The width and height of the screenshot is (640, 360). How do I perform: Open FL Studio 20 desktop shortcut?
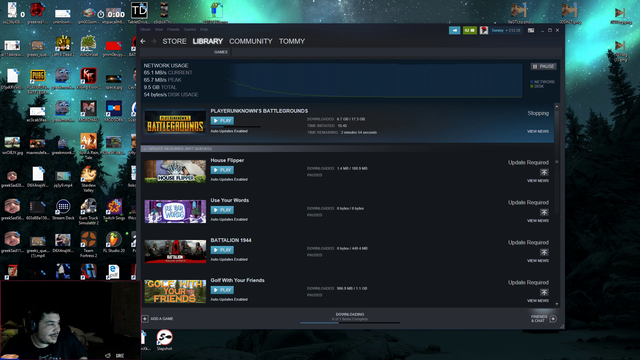(x=114, y=242)
